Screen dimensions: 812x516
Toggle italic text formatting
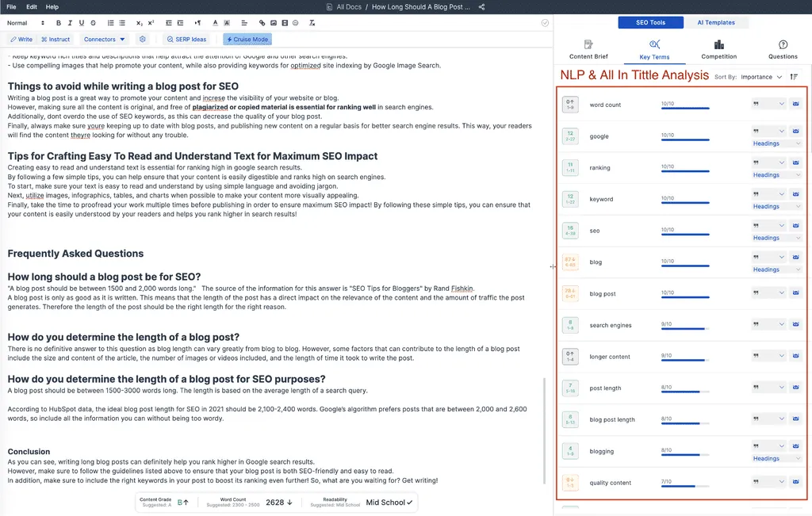click(x=70, y=23)
